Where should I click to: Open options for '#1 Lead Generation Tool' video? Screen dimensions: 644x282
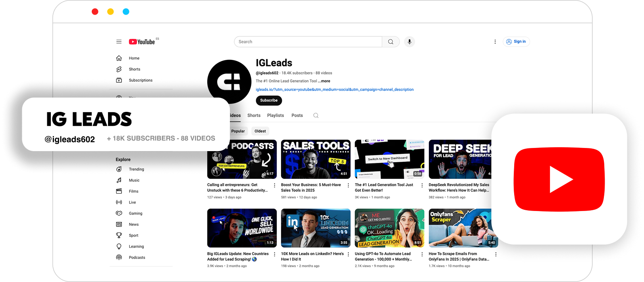[422, 186]
